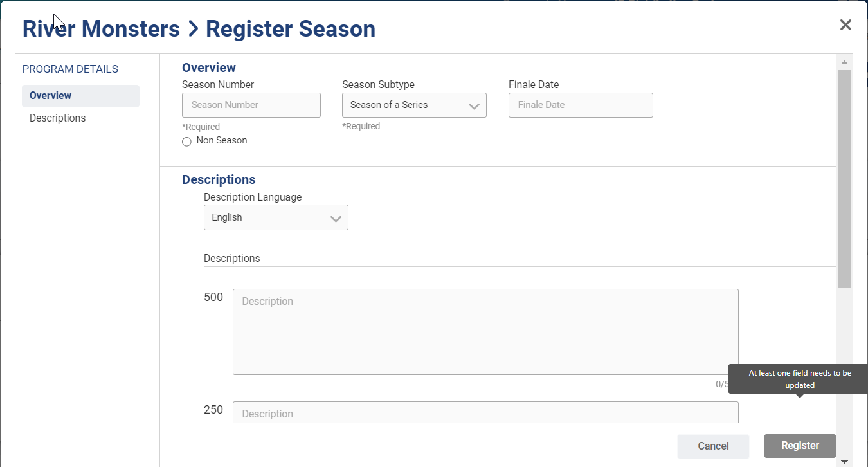
Task: Select the Non Season radio button
Action: [186, 142]
